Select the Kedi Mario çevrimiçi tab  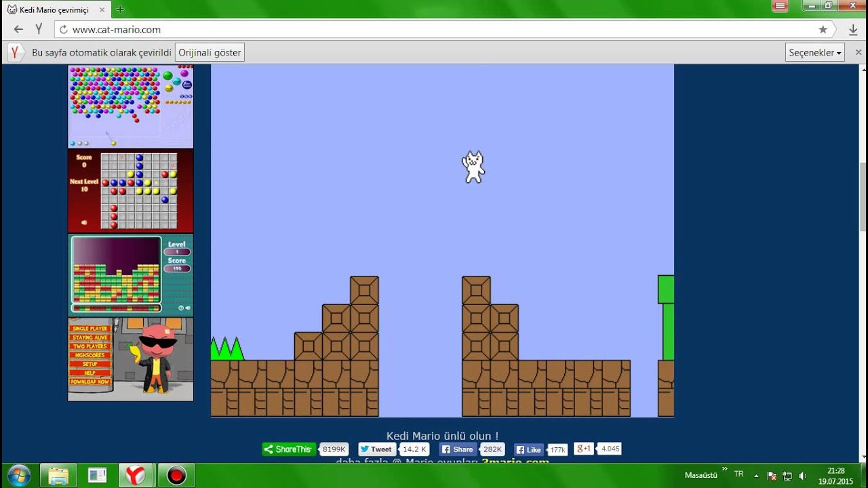point(56,9)
